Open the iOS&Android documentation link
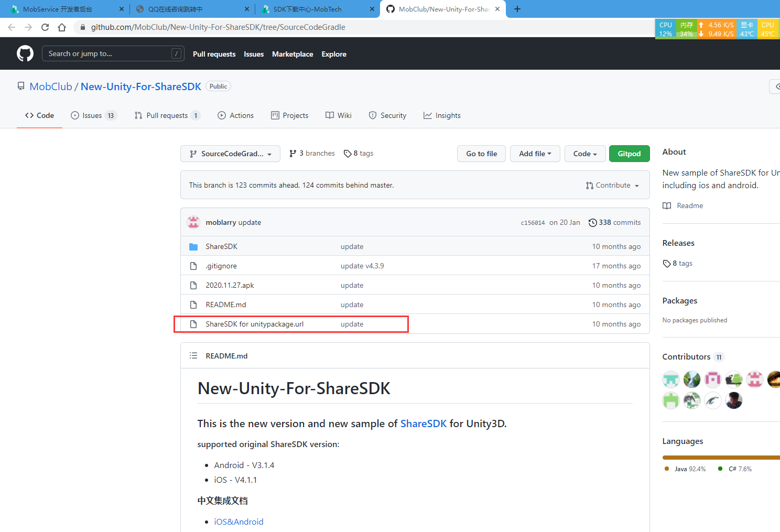 click(239, 522)
